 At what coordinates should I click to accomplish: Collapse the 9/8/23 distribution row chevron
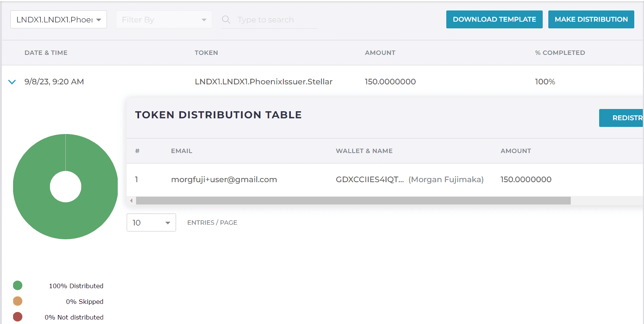pos(12,82)
